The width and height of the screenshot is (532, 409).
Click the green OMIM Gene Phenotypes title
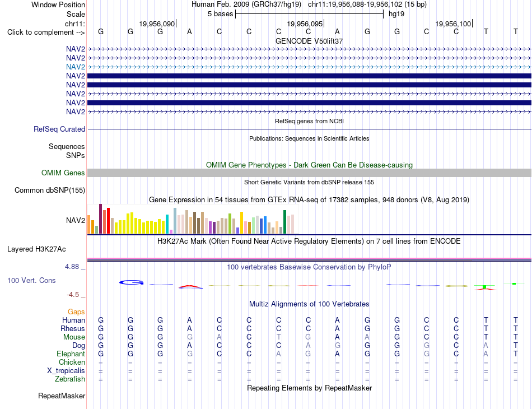tap(310, 165)
